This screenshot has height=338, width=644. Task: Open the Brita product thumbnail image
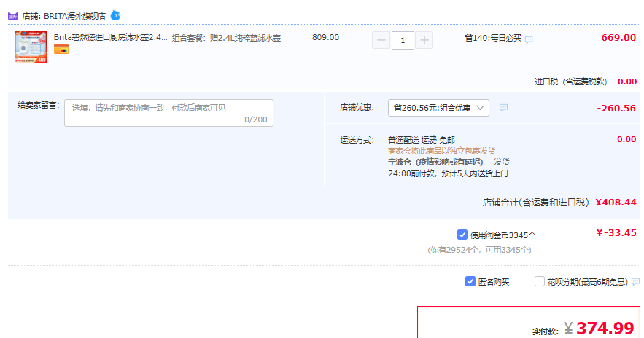point(31,47)
